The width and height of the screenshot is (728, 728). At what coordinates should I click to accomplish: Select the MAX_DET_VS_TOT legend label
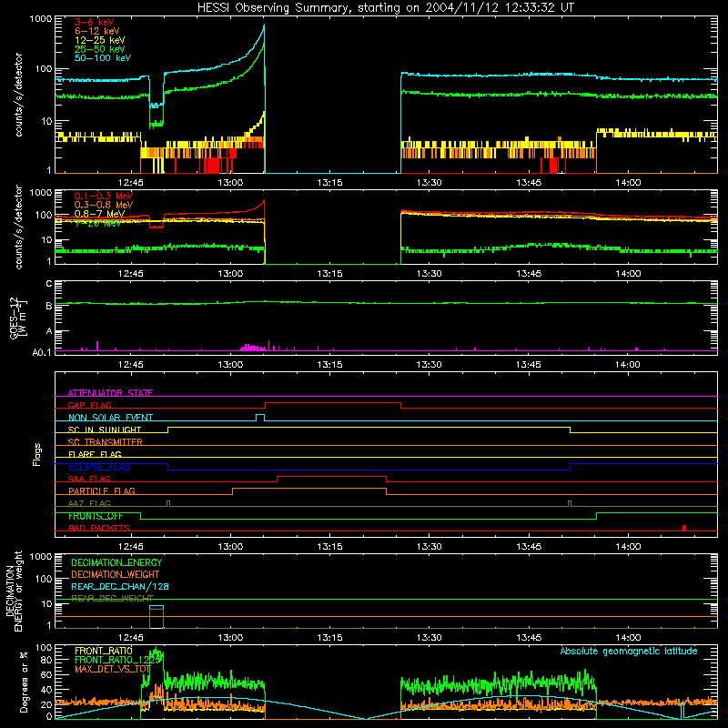point(112,669)
